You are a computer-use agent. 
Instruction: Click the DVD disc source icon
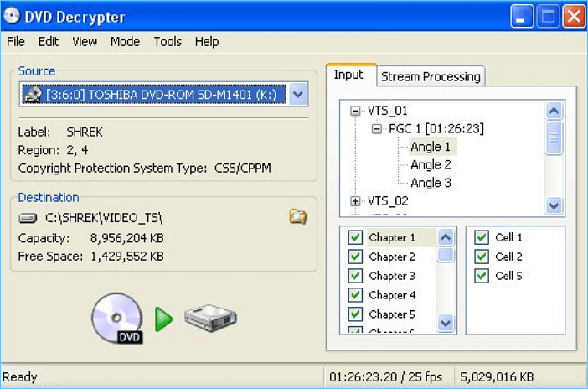tap(117, 318)
